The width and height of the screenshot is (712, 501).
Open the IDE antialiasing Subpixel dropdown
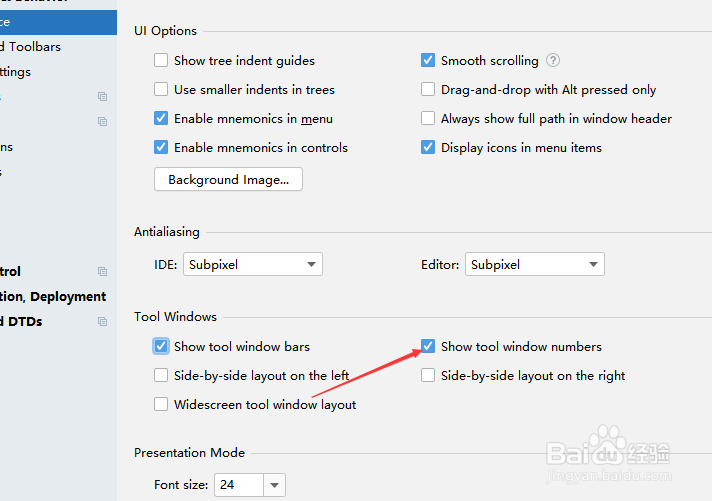click(x=252, y=264)
